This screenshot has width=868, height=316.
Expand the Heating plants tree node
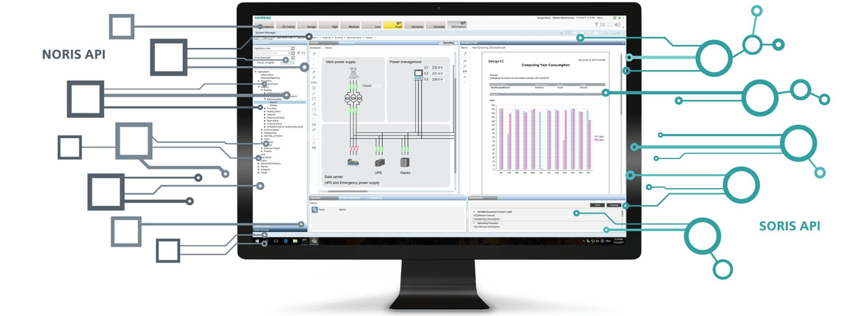(265, 112)
